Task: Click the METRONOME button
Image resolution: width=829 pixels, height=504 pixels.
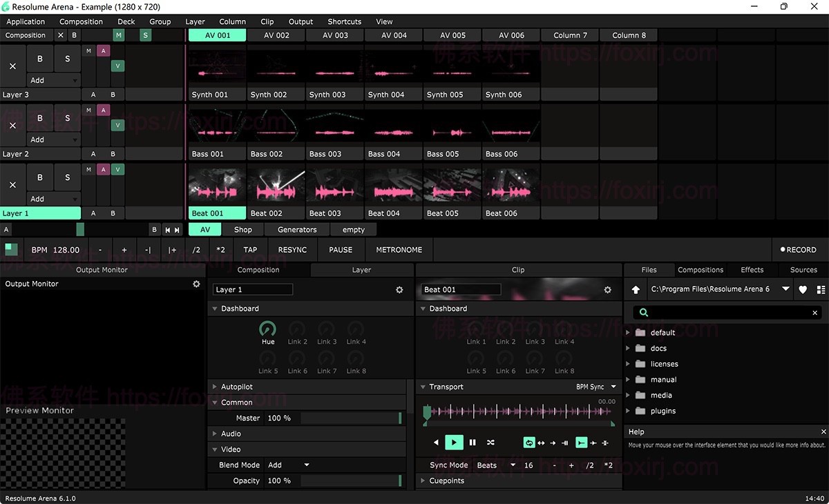Action: [x=399, y=250]
